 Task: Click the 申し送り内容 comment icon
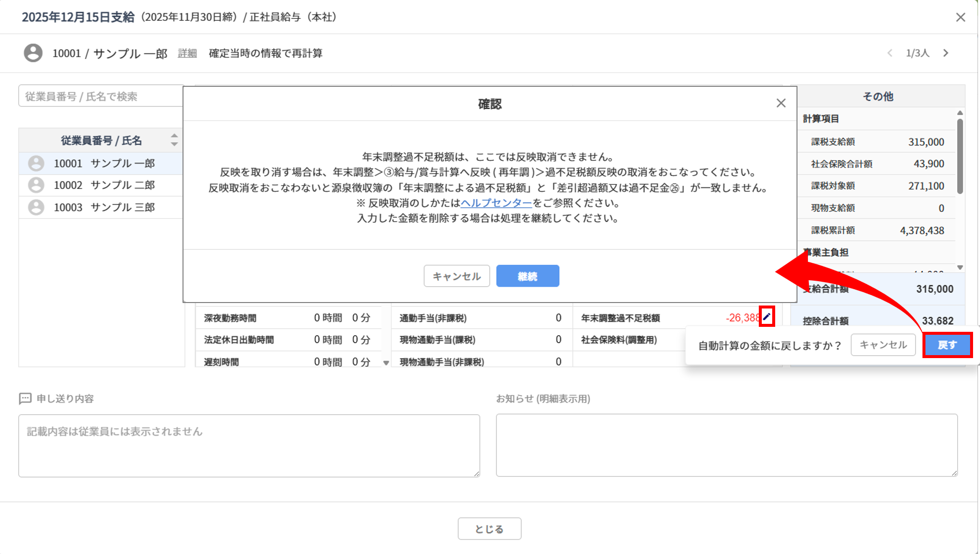coord(25,398)
